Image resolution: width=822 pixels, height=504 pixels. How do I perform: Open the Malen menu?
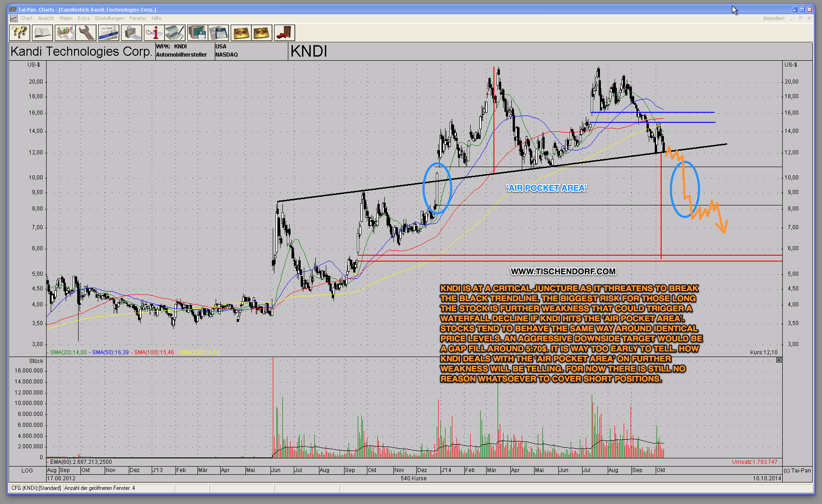click(66, 18)
